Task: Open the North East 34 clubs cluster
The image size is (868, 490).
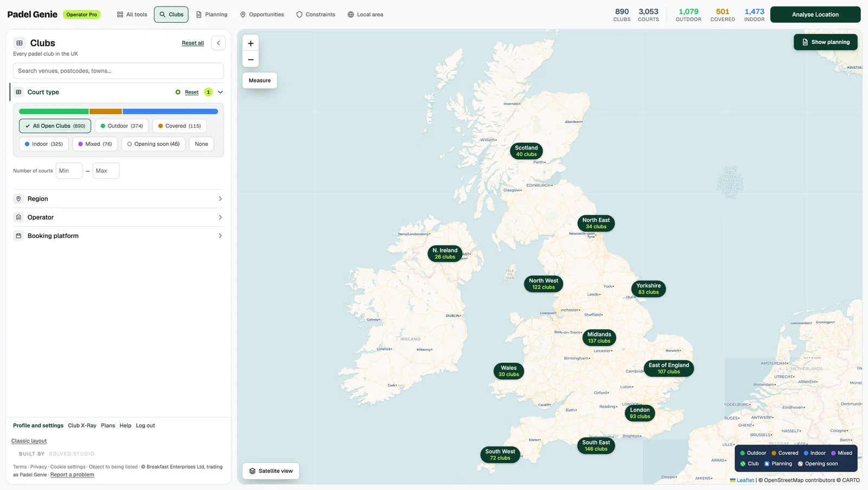Action: 596,223
